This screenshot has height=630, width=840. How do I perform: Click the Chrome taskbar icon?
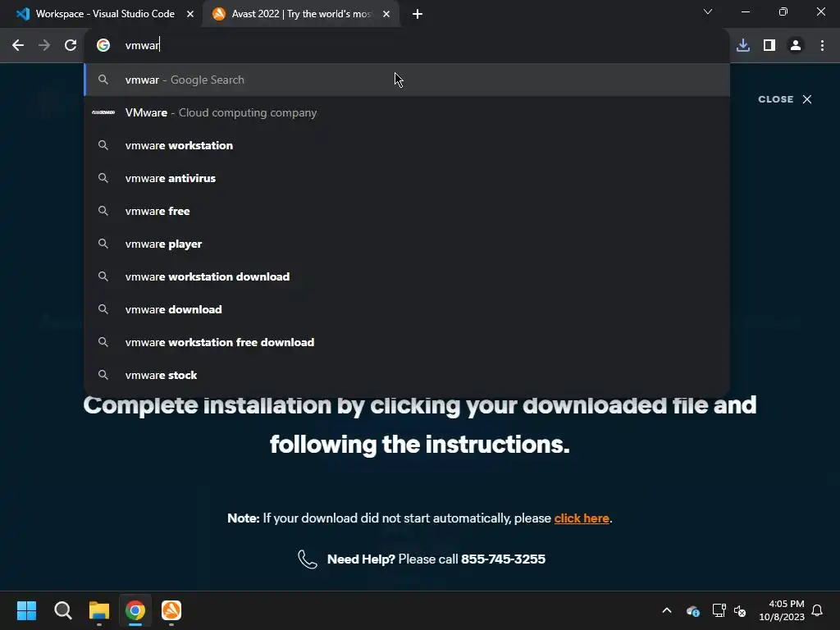(x=135, y=610)
